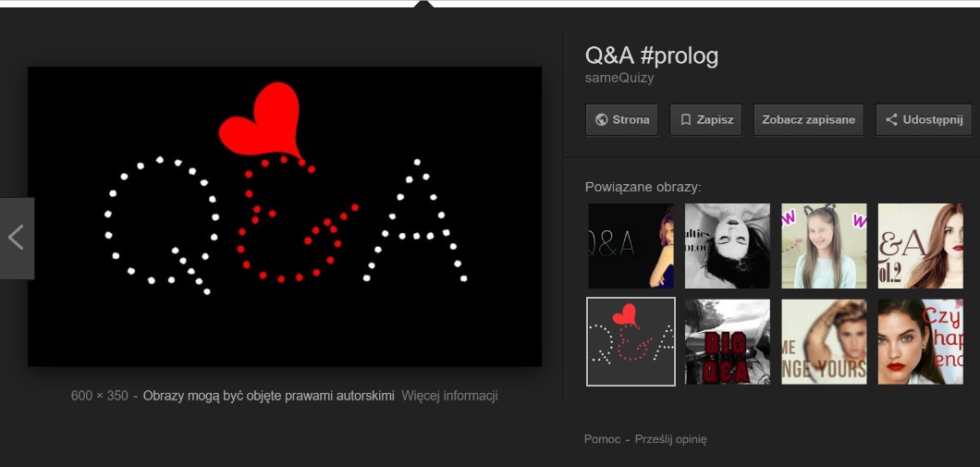Viewport: 980px width, 467px height.
Task: Open the large Q&A heart preview image
Action: coord(285,216)
